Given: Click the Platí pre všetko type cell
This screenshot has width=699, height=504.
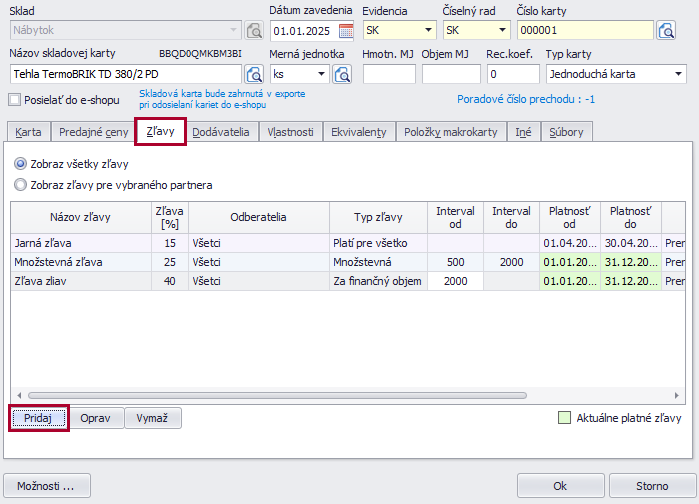Looking at the screenshot, I should pos(378,243).
